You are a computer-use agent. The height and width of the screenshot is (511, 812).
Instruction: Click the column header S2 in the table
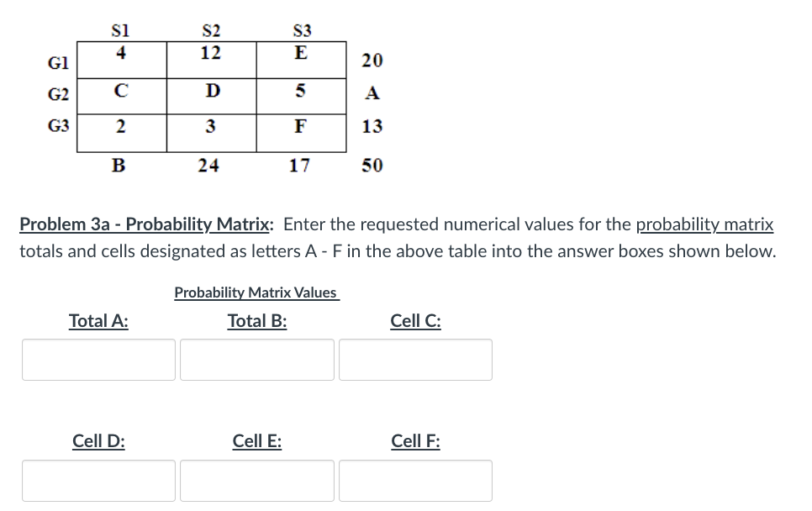point(210,30)
